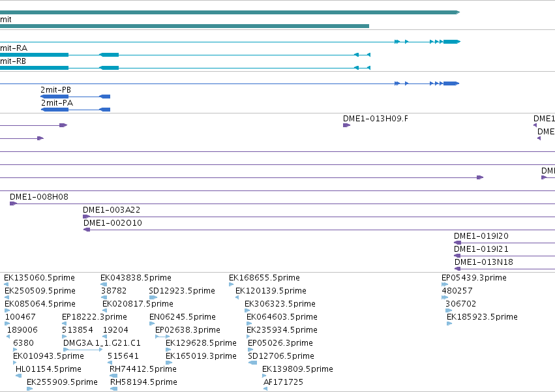Click EST label EK165019.3prime
The height and width of the screenshot is (392, 555).
[201, 356]
